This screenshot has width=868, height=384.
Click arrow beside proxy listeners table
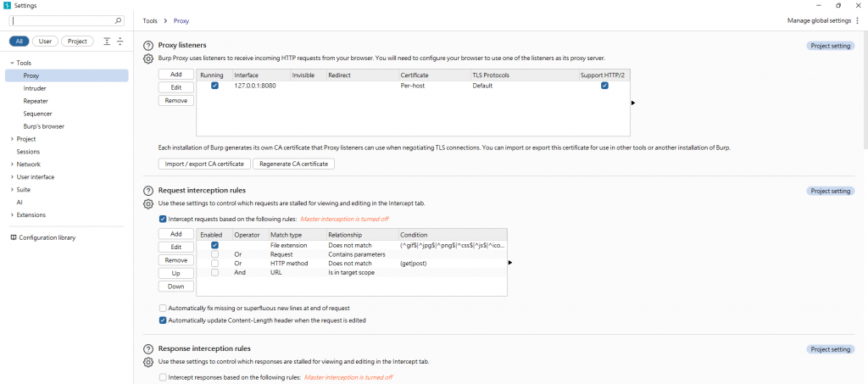pyautogui.click(x=633, y=103)
